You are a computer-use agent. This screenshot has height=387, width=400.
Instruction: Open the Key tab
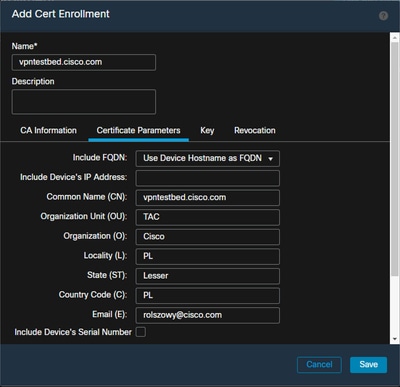click(207, 130)
